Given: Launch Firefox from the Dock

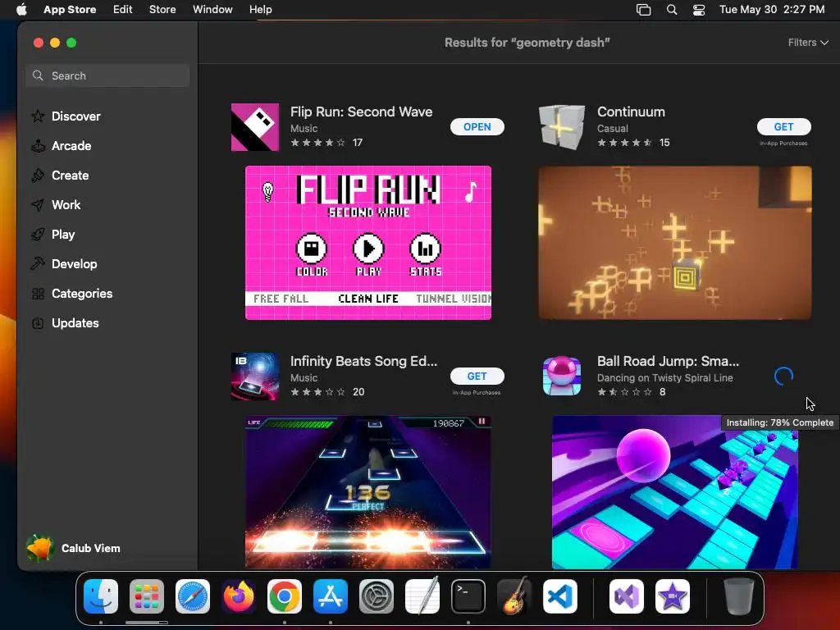Looking at the screenshot, I should tap(239, 596).
